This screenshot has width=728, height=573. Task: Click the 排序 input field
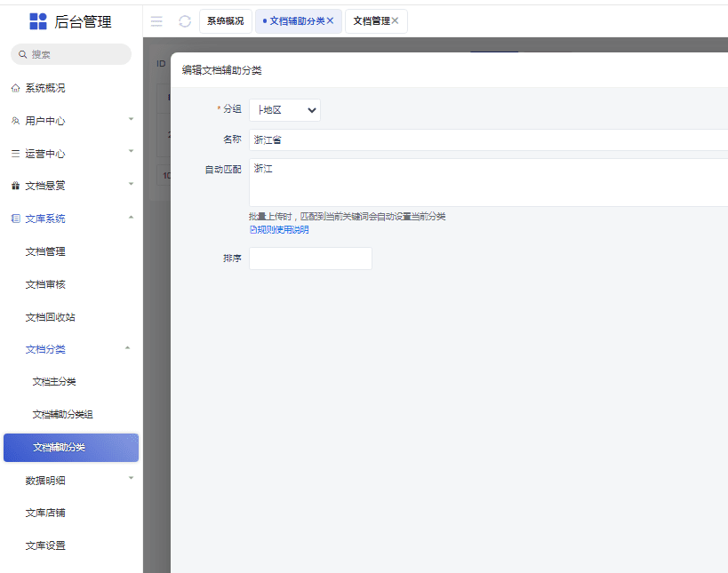coord(310,259)
